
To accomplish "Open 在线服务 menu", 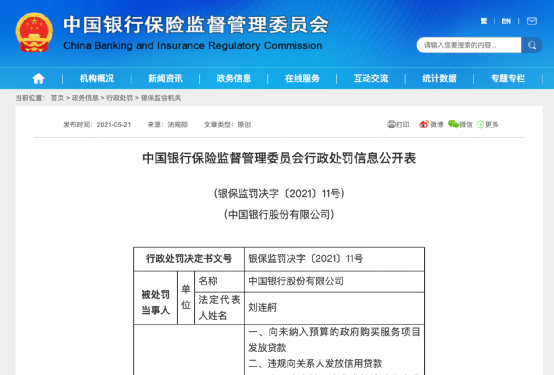I will [302, 78].
